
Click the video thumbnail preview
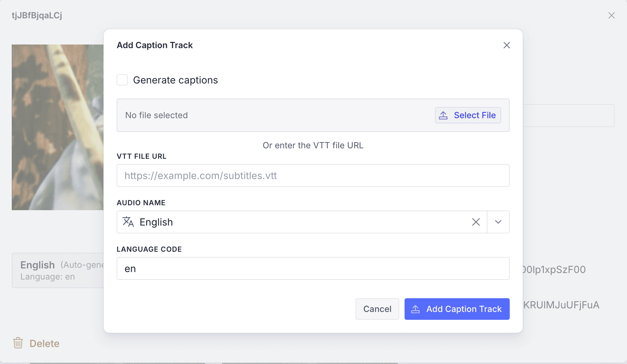(57, 127)
